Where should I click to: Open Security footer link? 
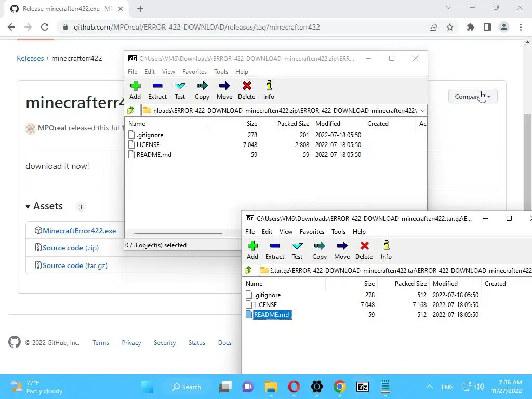(165, 343)
